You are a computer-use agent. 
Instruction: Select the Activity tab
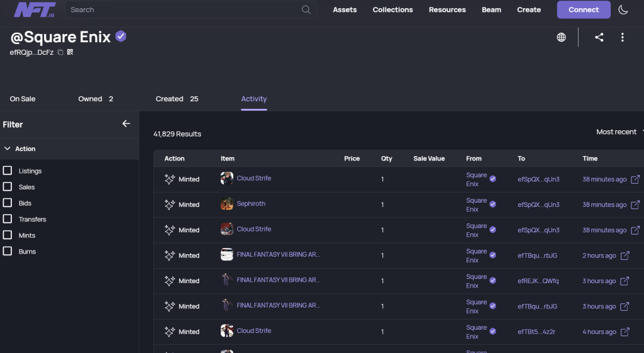point(254,99)
